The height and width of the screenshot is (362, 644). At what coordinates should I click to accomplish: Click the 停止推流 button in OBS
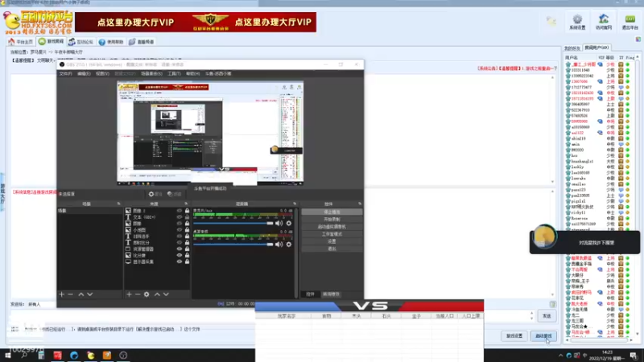coord(332,212)
